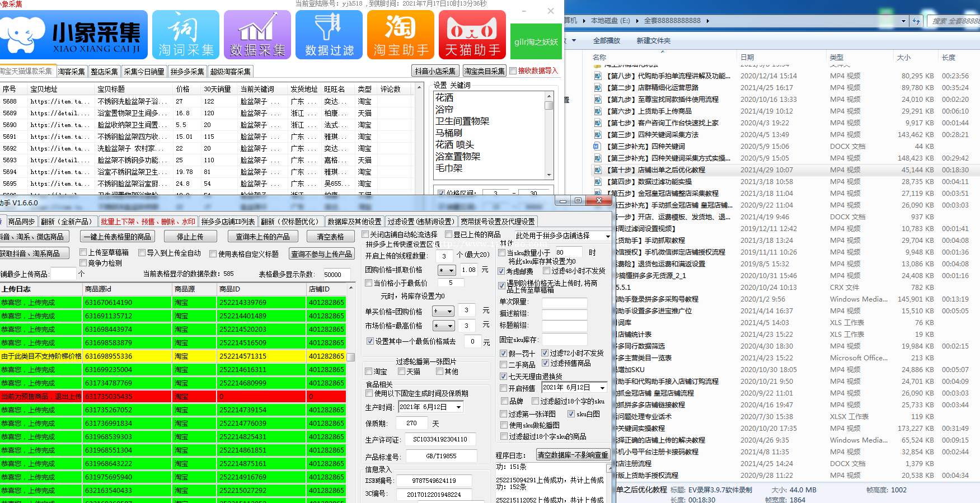Image resolution: width=980 pixels, height=503 pixels.
Task: Launch the 天猫助手 red tile
Action: [472, 35]
